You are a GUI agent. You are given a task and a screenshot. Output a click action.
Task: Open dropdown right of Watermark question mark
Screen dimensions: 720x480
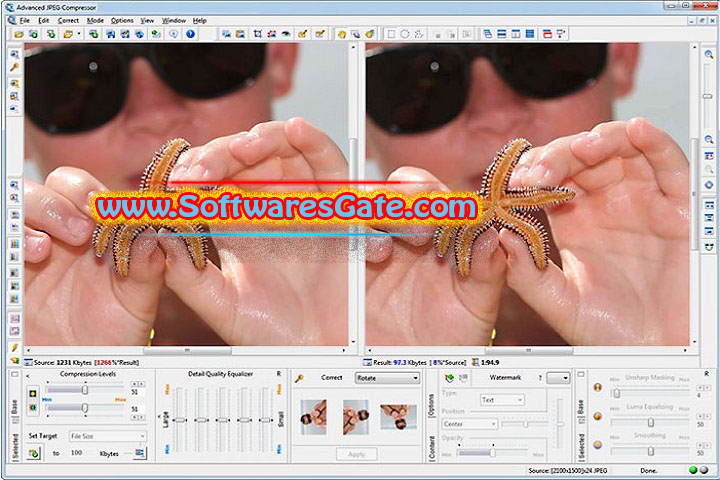(x=558, y=378)
